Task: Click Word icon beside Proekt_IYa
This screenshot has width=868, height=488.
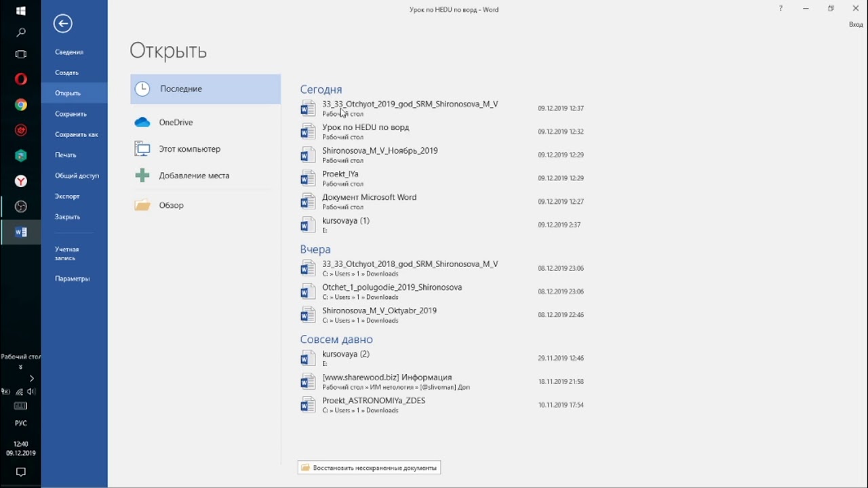Action: coord(308,178)
